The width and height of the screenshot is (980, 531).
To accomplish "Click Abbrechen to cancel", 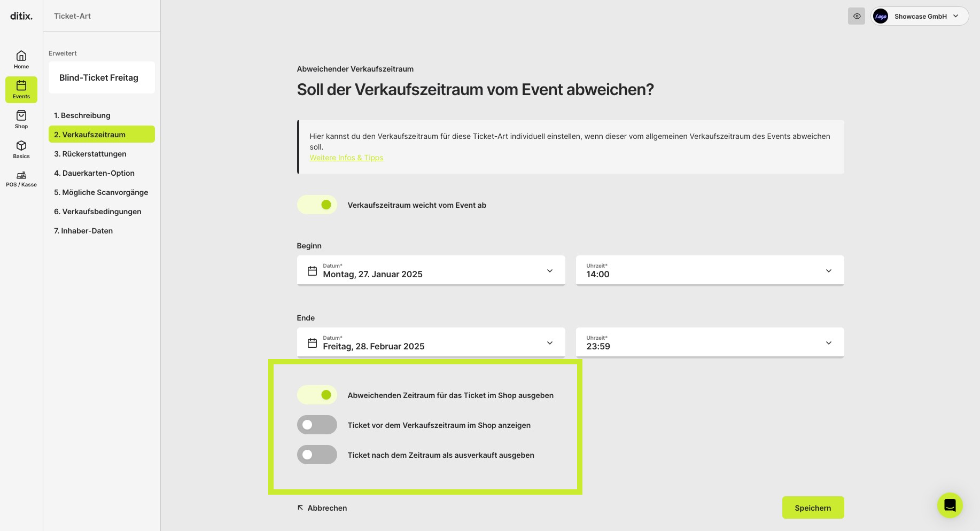I will [x=322, y=508].
